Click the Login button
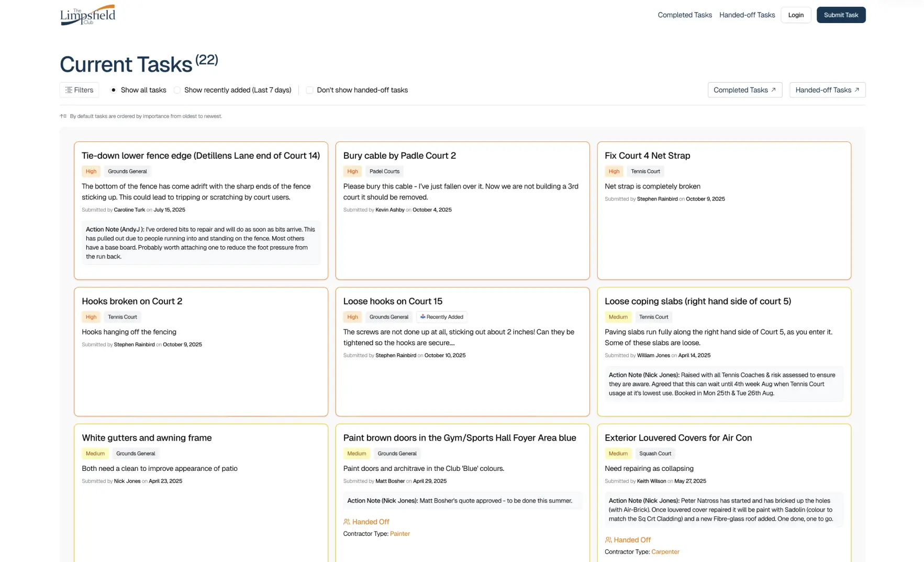The height and width of the screenshot is (562, 924). tap(795, 15)
